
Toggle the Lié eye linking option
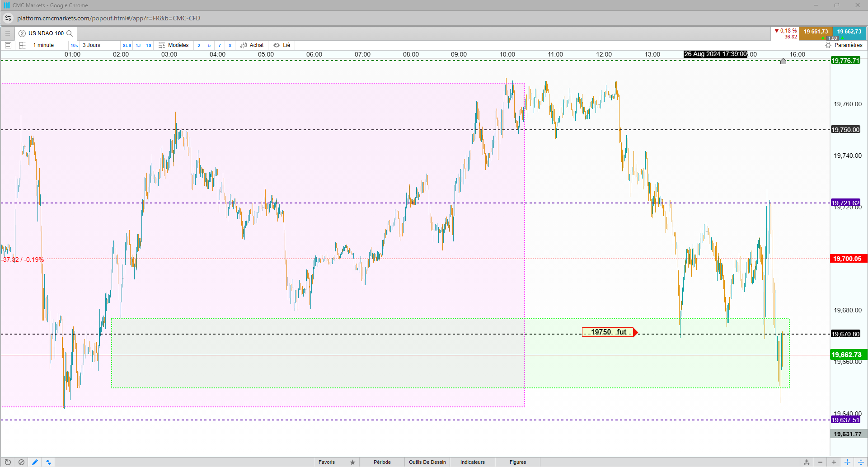282,45
